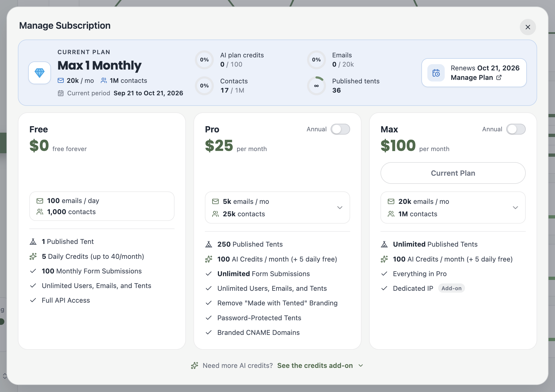Click Published tents infinity progress ring

pos(316,86)
